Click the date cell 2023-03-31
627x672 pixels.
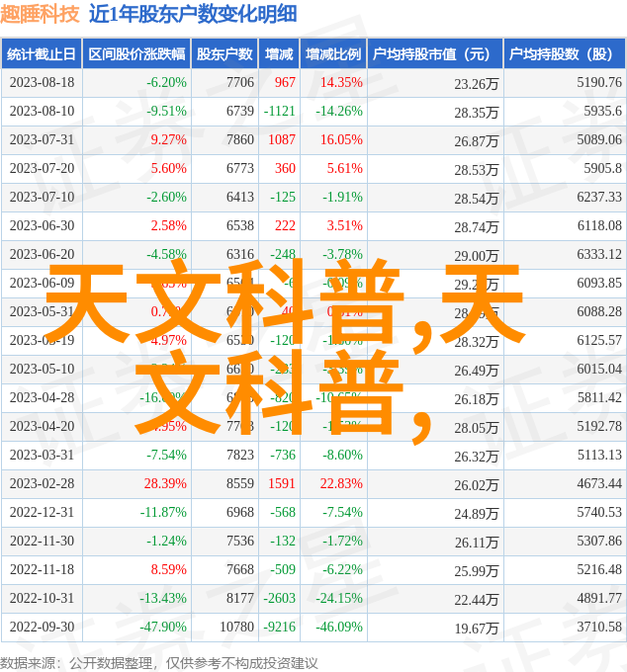(x=42, y=456)
